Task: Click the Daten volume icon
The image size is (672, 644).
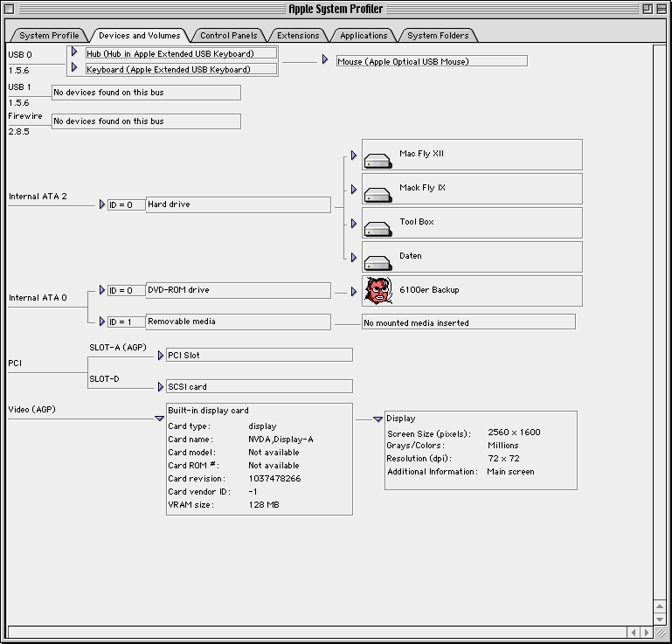Action: point(377,262)
